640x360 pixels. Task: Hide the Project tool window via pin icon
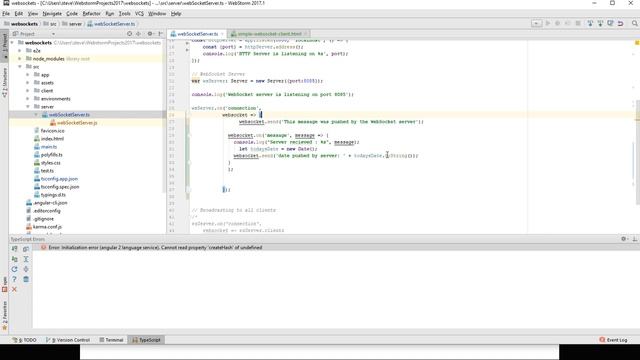(x=160, y=34)
